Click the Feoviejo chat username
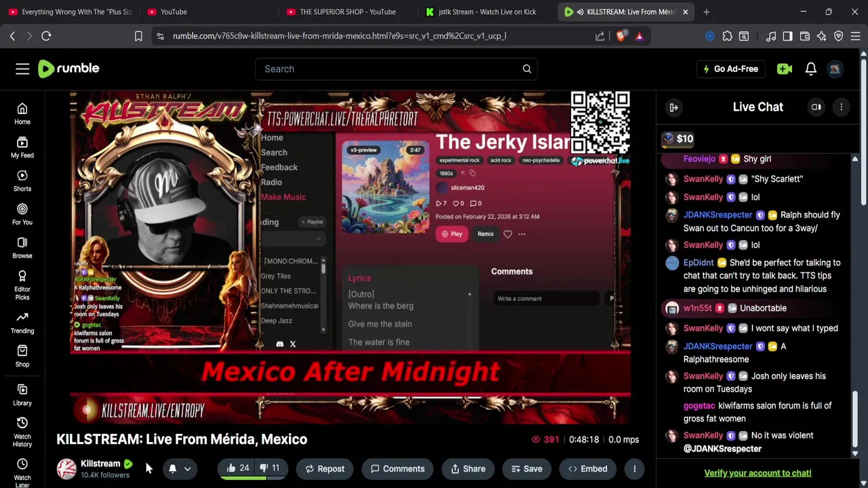 pyautogui.click(x=699, y=159)
